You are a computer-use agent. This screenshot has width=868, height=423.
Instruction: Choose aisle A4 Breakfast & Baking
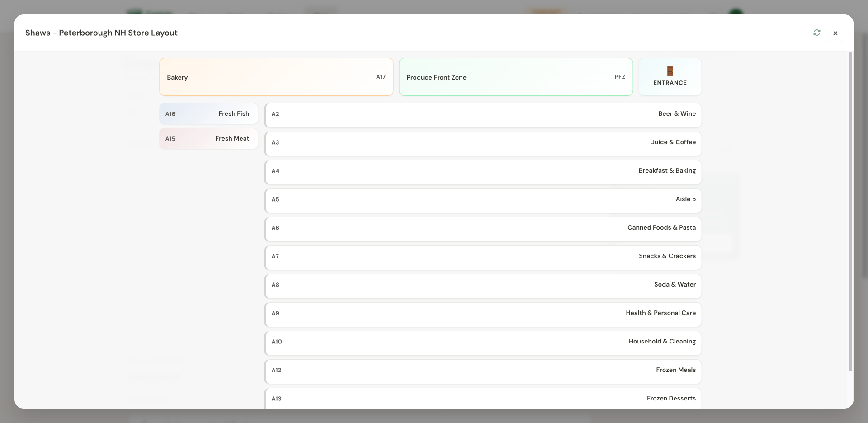pos(483,172)
